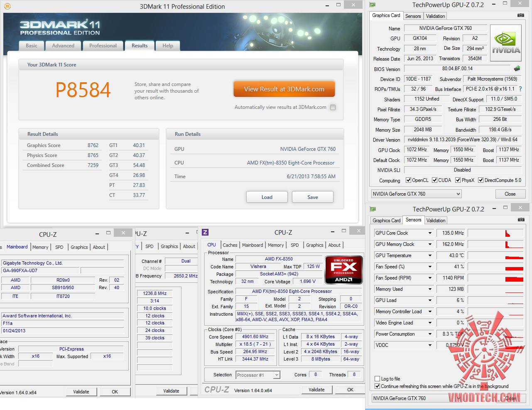This screenshot has height=410, width=532.
Task: Enable automatically view results at 3DMark.com
Action: [x=333, y=107]
